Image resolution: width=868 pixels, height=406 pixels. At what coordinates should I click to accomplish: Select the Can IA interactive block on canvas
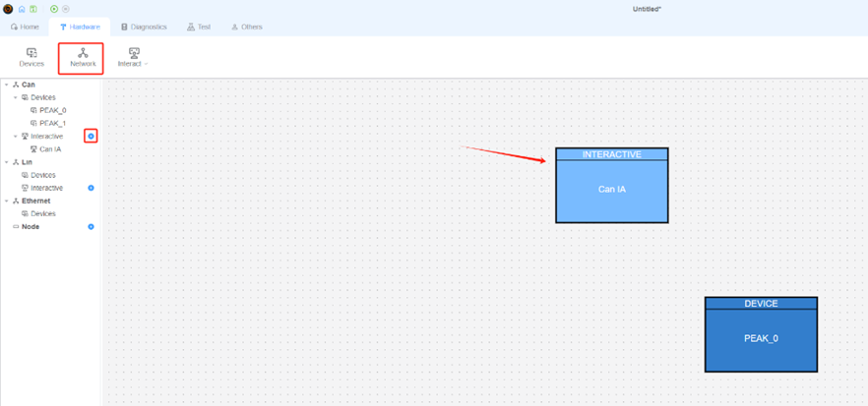click(611, 189)
